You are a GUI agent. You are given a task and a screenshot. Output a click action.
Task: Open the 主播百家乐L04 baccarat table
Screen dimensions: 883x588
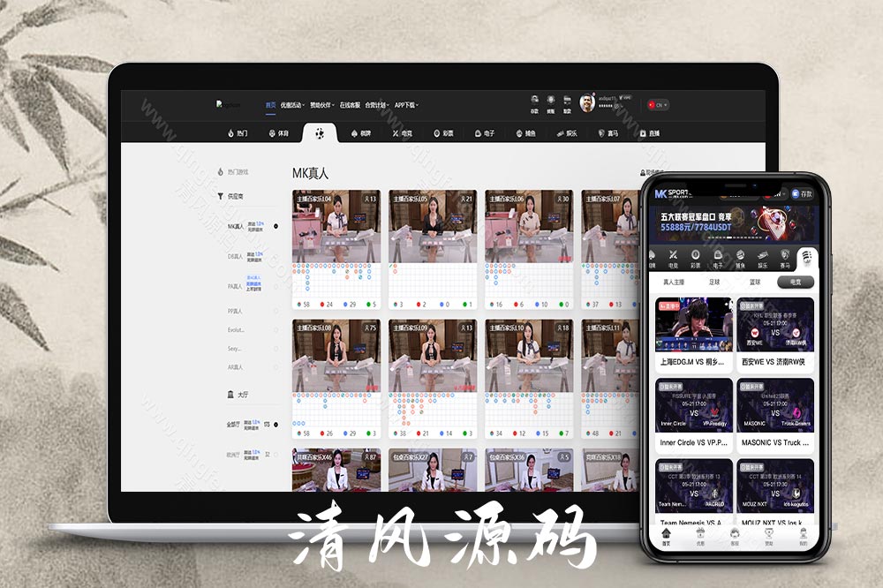(336, 250)
